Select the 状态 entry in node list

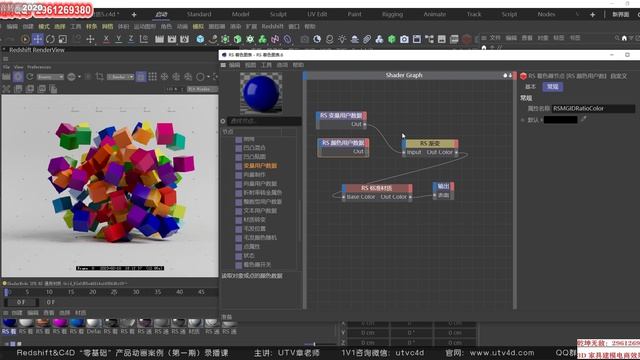(x=249, y=256)
